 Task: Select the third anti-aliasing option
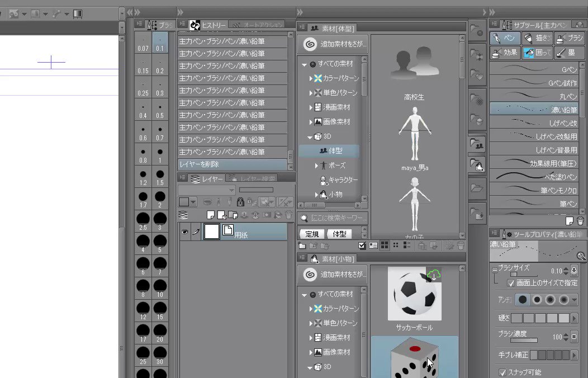point(550,300)
